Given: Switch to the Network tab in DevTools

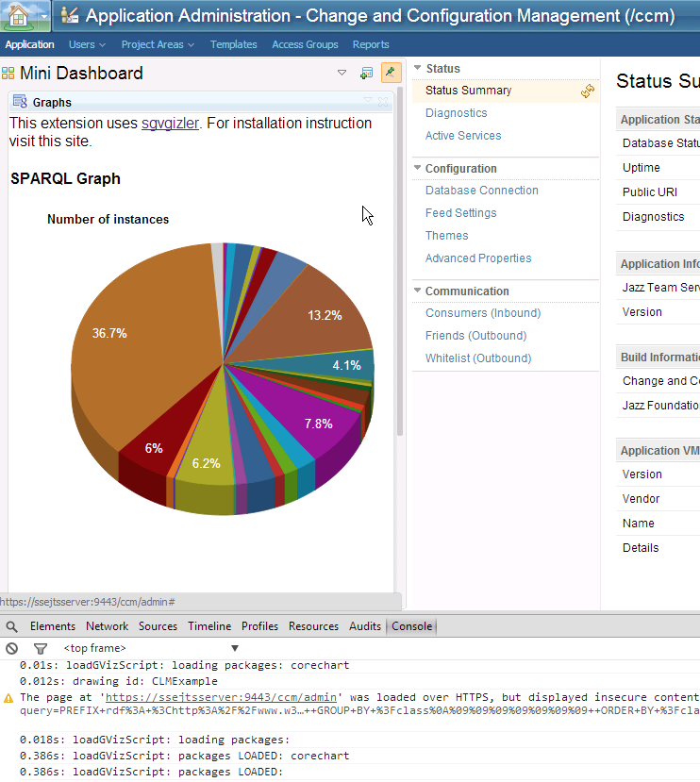Looking at the screenshot, I should click(x=107, y=626).
